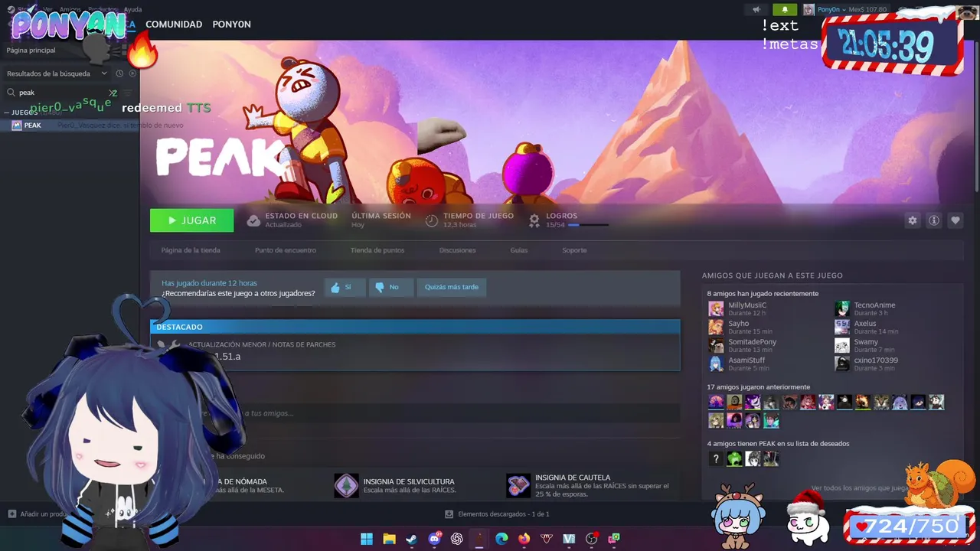
Task: Click the ready-to-play filter icon
Action: point(132,73)
